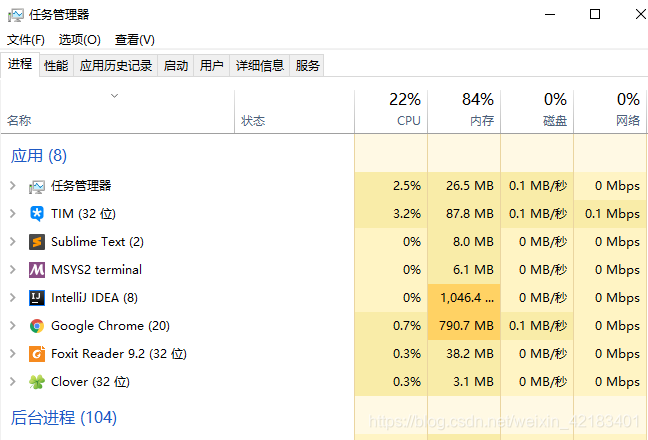Sort by the 名称 column header
Screen dimensions: 648x440
117,112
